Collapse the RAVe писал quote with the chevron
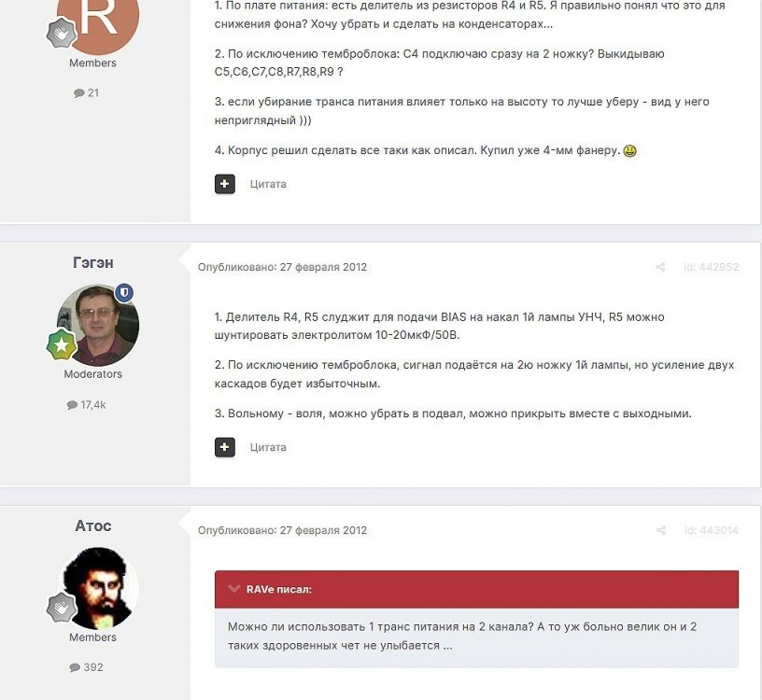The width and height of the screenshot is (762, 700). click(x=234, y=589)
